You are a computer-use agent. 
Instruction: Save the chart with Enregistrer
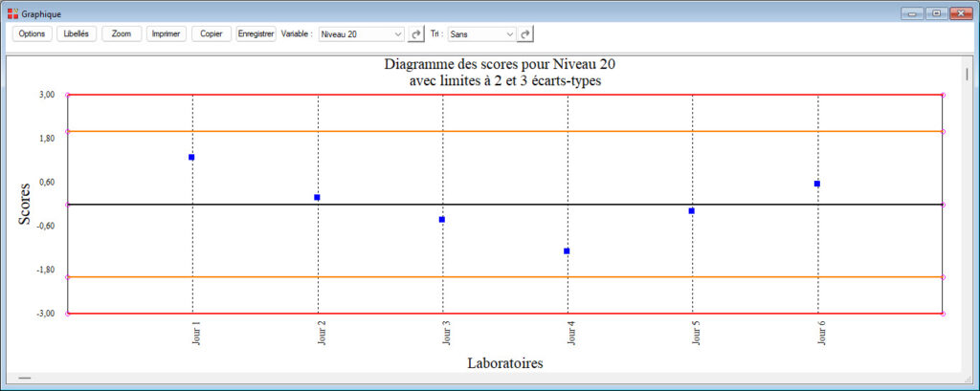256,33
